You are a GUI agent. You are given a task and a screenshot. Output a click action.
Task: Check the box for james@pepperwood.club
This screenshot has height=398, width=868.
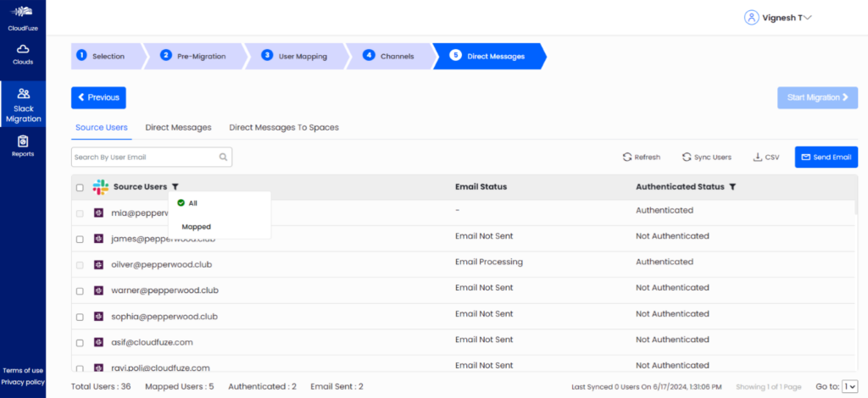80,240
